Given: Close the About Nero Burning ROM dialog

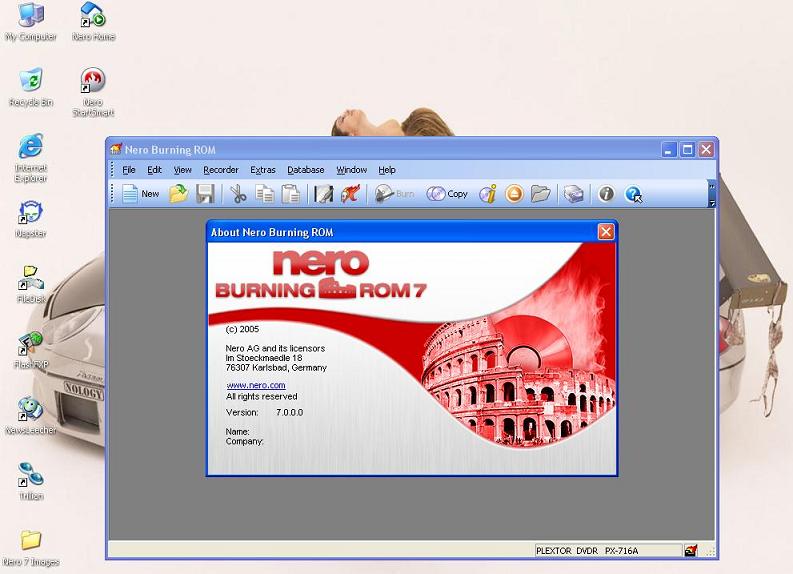Looking at the screenshot, I should pyautogui.click(x=606, y=232).
